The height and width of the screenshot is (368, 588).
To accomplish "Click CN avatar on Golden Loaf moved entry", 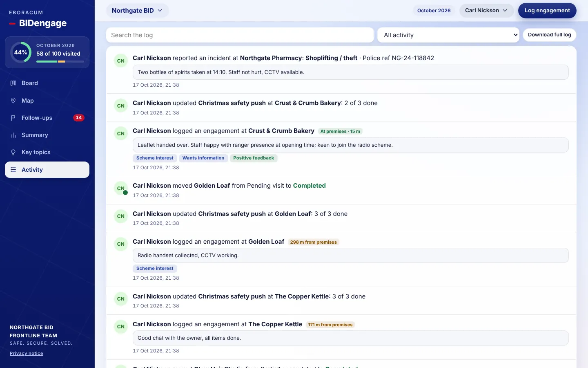I will tap(121, 188).
